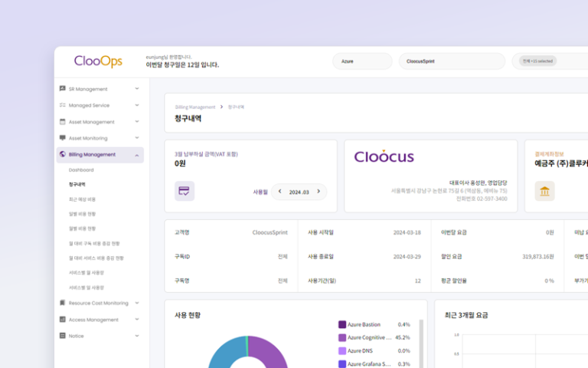Expand the Access Management chevron

[137, 320]
